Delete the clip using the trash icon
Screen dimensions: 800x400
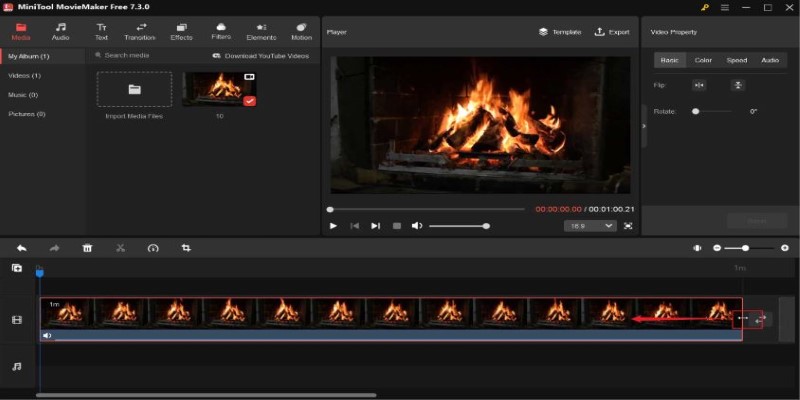87,248
